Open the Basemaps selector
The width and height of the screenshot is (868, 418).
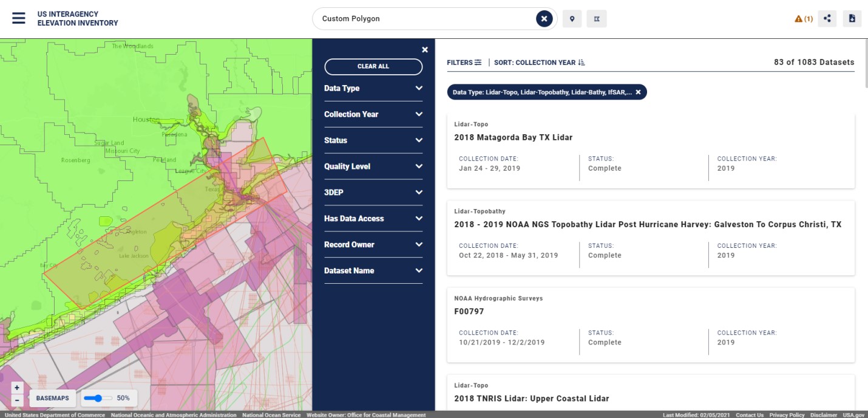tap(53, 399)
